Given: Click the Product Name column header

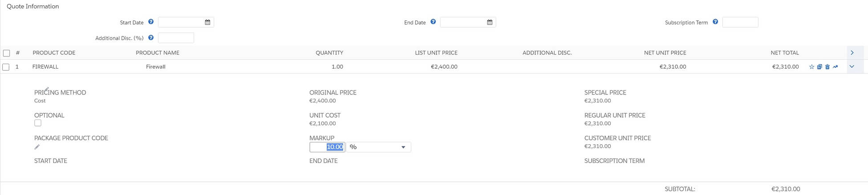Looking at the screenshot, I should 158,53.
